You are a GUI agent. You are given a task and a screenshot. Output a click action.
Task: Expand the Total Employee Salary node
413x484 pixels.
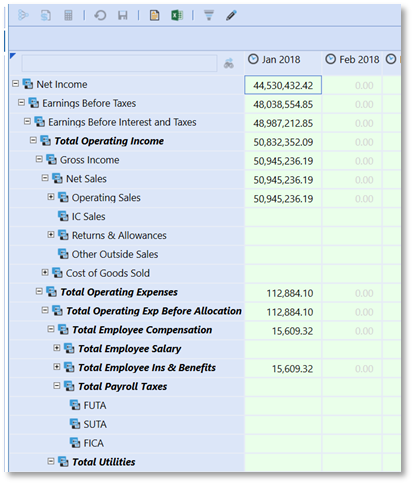[x=57, y=348]
